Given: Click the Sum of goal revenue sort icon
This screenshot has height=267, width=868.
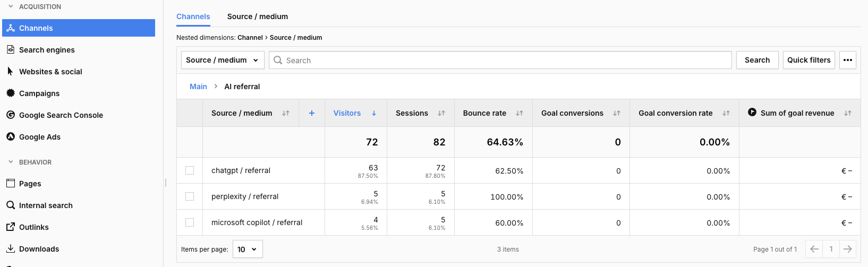Looking at the screenshot, I should tap(848, 113).
